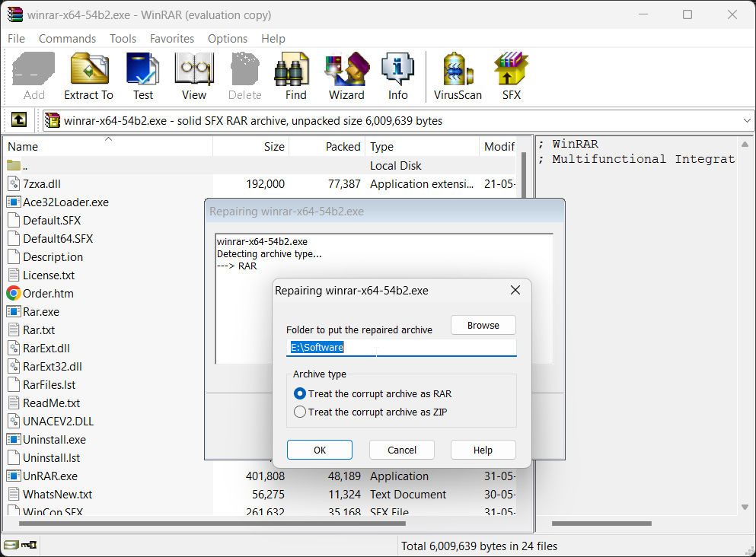Click the E:\Software folder input field
Viewport: 756px width, 557px height.
(x=401, y=348)
